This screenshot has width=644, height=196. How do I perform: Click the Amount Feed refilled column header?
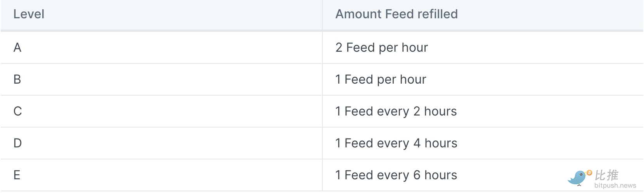click(x=396, y=14)
